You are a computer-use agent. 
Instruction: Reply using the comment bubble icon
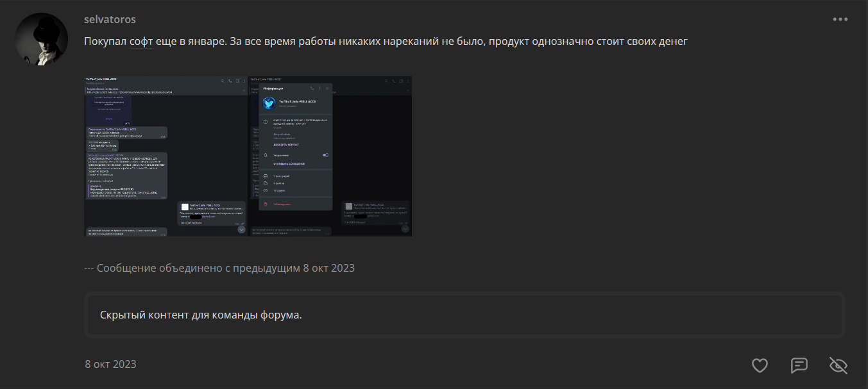coord(799,365)
